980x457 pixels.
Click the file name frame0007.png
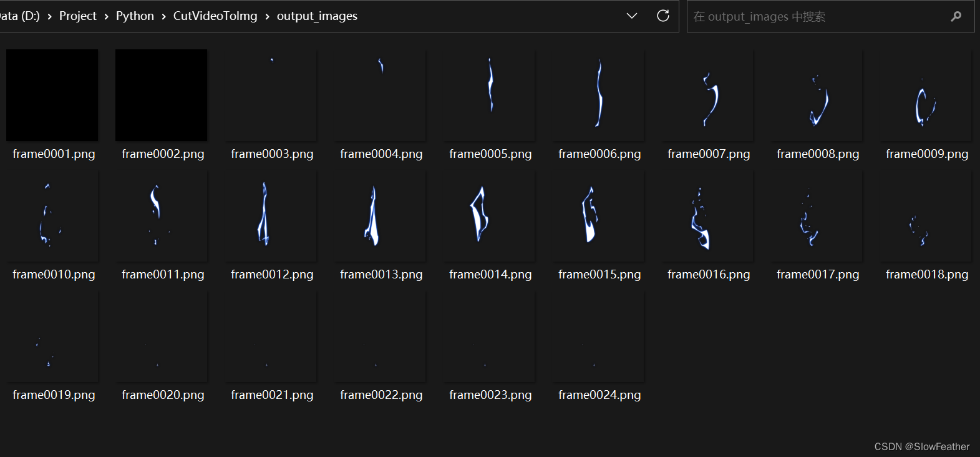709,154
